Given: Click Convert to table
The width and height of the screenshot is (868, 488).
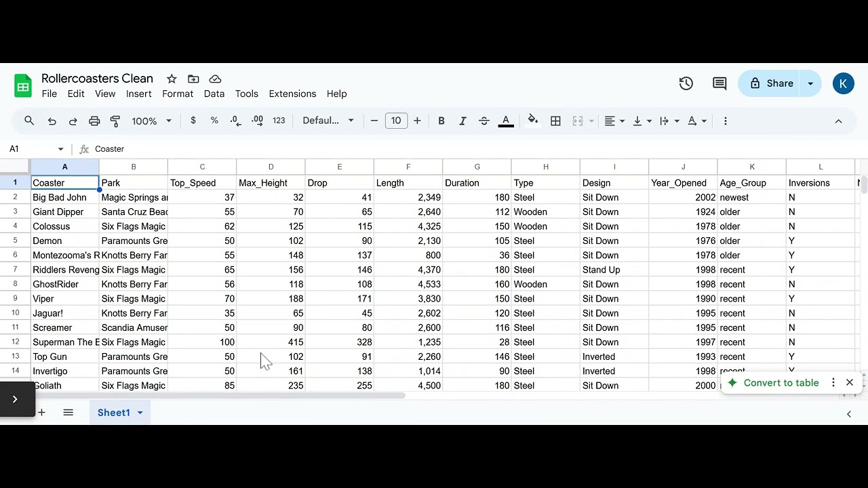Looking at the screenshot, I should (x=773, y=383).
